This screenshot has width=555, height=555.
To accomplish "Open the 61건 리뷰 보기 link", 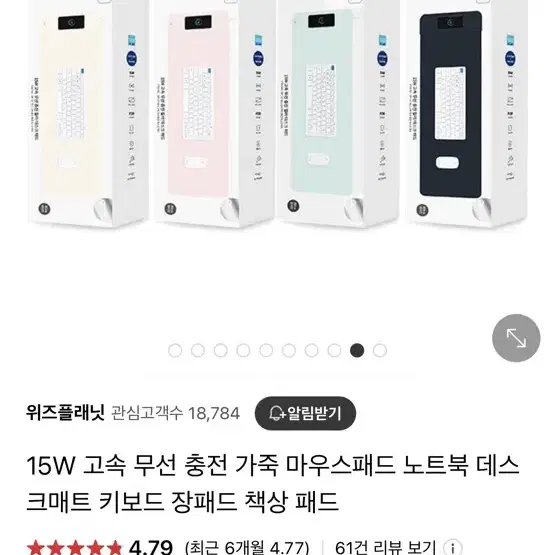I will (x=385, y=547).
